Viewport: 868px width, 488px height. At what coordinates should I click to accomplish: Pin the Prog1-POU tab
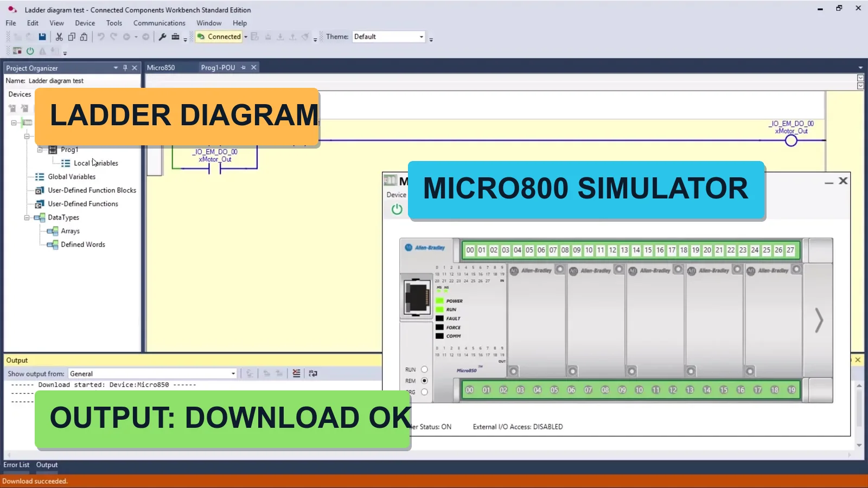(x=244, y=68)
